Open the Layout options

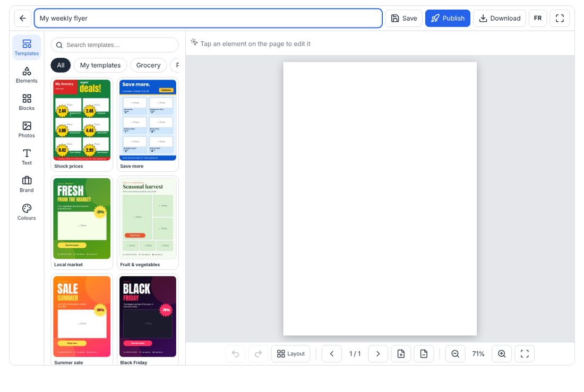(291, 354)
